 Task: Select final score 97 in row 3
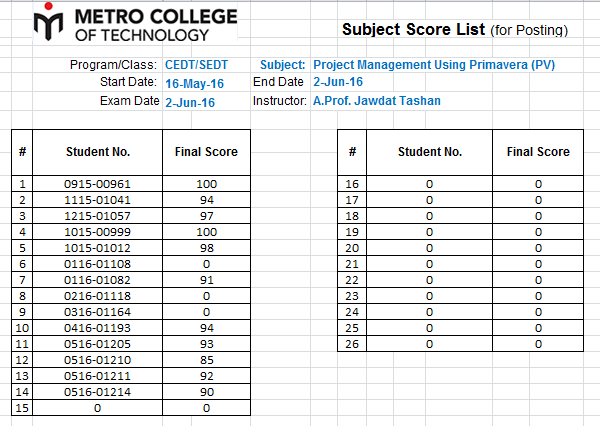point(206,216)
